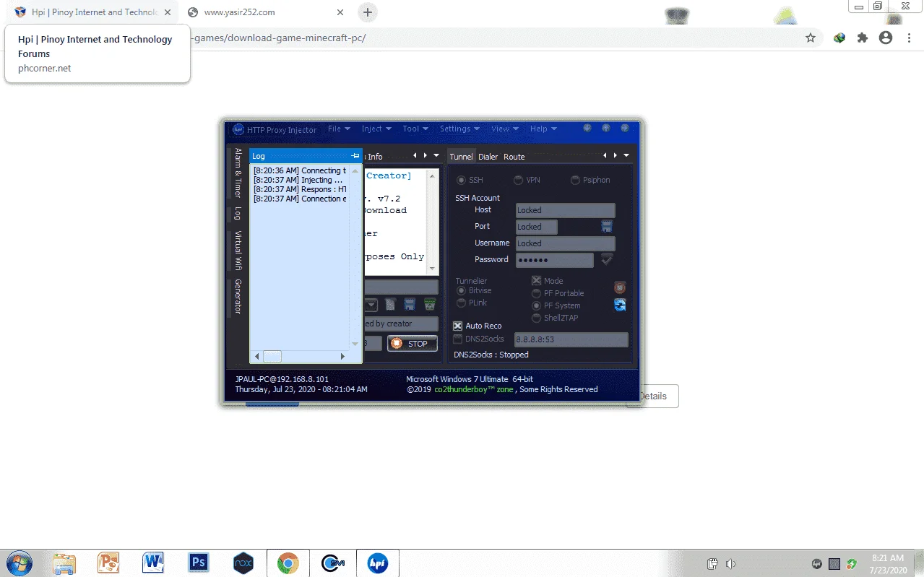
Task: Open the File menu in HTTP Proxy Injector
Action: pos(338,129)
